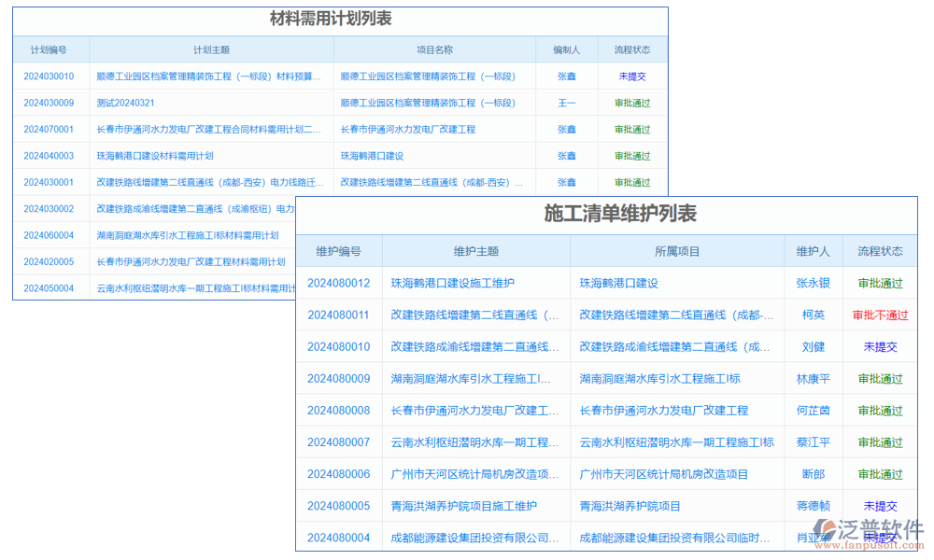The width and height of the screenshot is (934, 560).
Task: Click the 所属项目 column header
Action: [x=677, y=251]
